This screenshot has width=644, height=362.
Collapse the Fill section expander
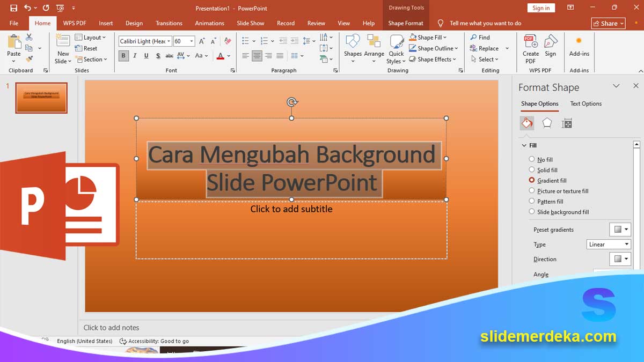coord(524,145)
